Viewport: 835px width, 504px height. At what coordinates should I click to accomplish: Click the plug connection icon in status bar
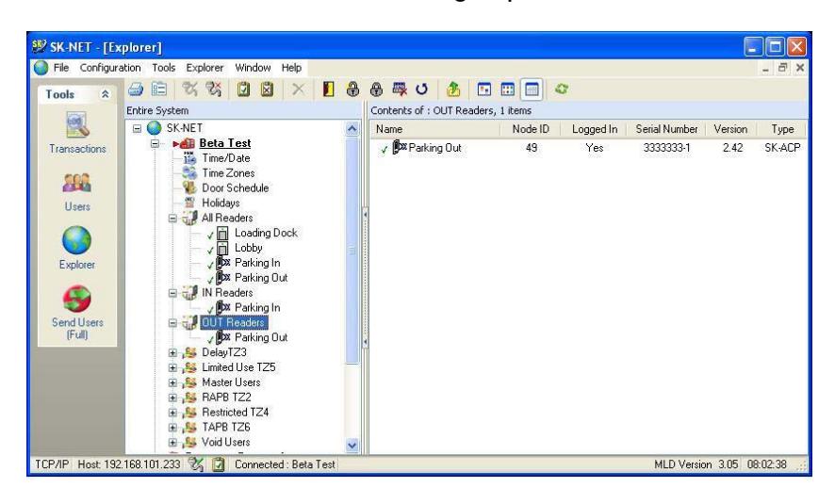(195, 464)
